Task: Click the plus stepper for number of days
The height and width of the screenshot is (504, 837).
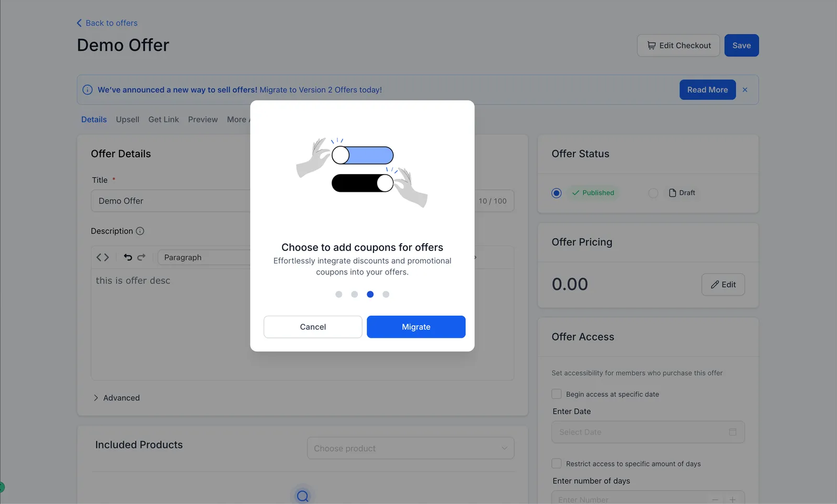Action: point(733,500)
